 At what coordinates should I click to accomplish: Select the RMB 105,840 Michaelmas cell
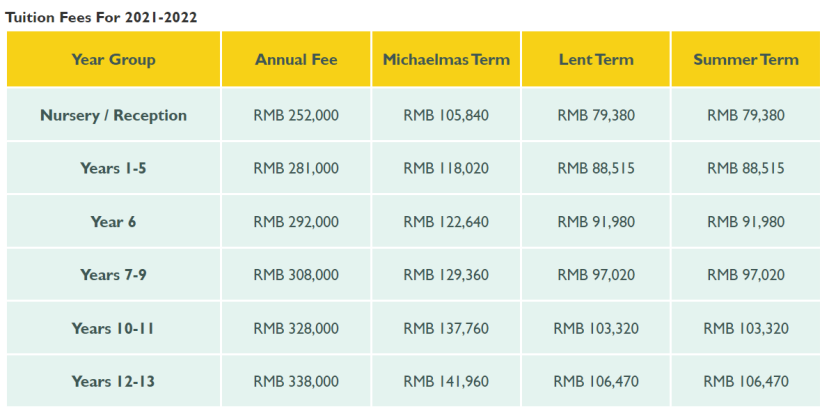click(x=446, y=115)
